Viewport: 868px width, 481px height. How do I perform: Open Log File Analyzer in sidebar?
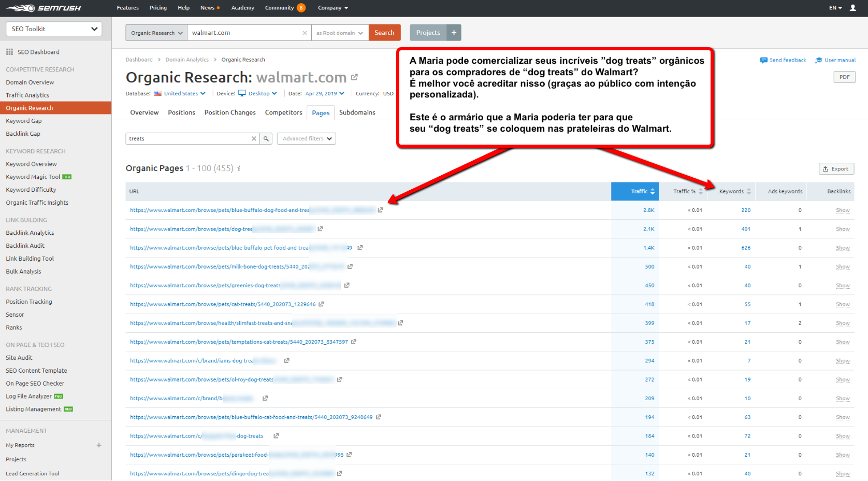(x=28, y=397)
